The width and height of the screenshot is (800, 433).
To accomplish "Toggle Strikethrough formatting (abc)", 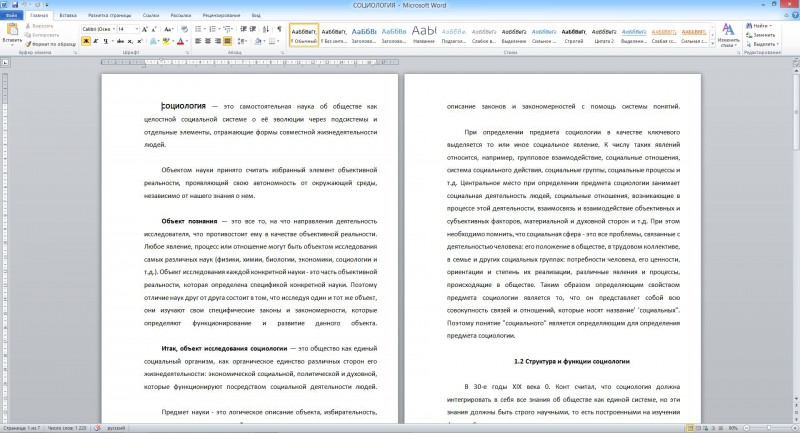I will pos(120,41).
